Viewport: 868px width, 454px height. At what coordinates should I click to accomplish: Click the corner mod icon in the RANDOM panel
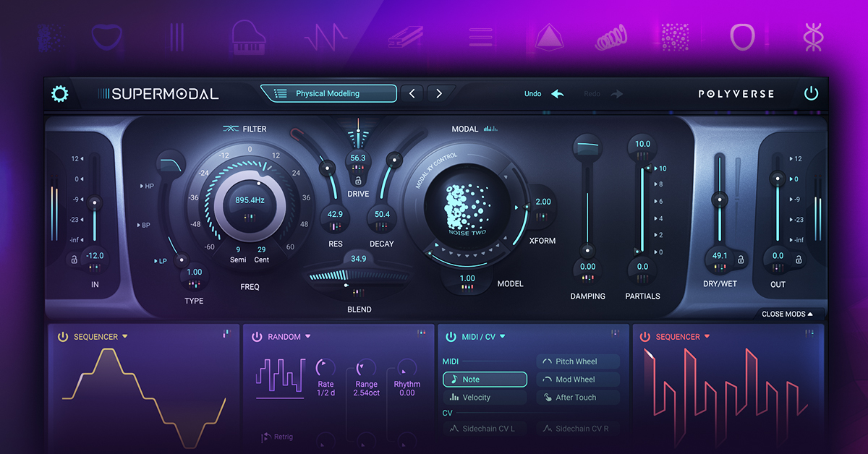(421, 333)
